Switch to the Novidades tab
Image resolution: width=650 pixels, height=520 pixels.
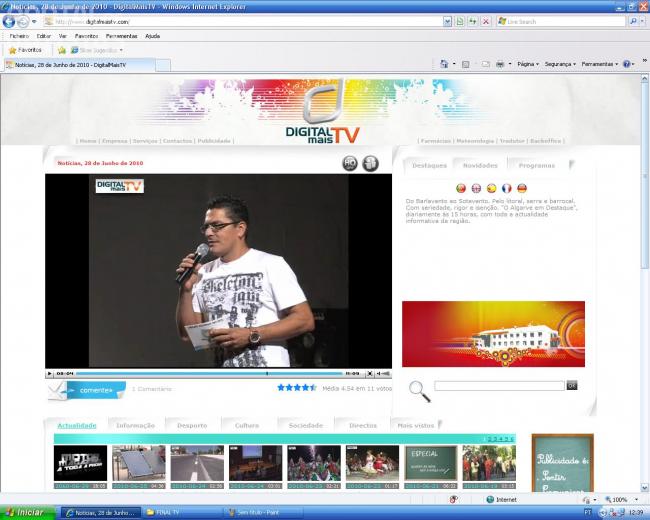pyautogui.click(x=480, y=165)
